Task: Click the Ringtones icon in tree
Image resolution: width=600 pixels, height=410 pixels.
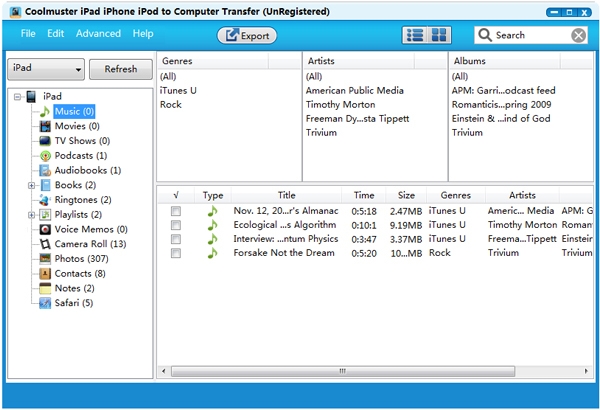Action: pos(45,200)
